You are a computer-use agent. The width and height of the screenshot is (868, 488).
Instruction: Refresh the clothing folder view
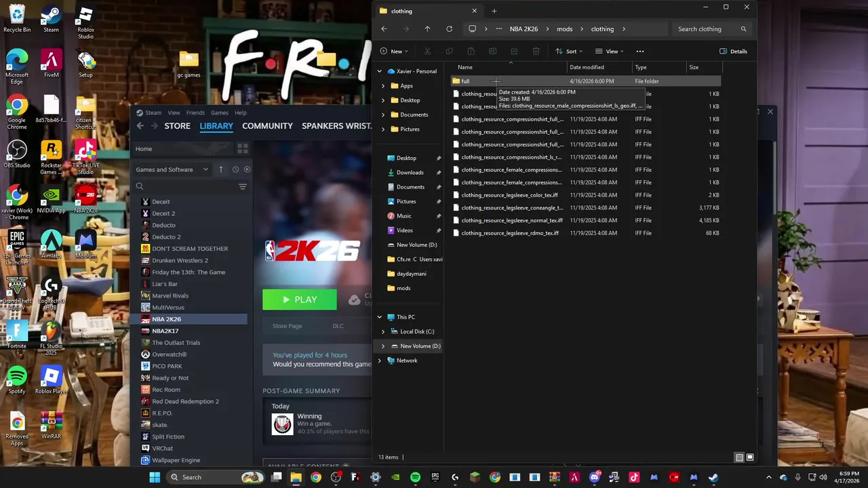point(449,29)
